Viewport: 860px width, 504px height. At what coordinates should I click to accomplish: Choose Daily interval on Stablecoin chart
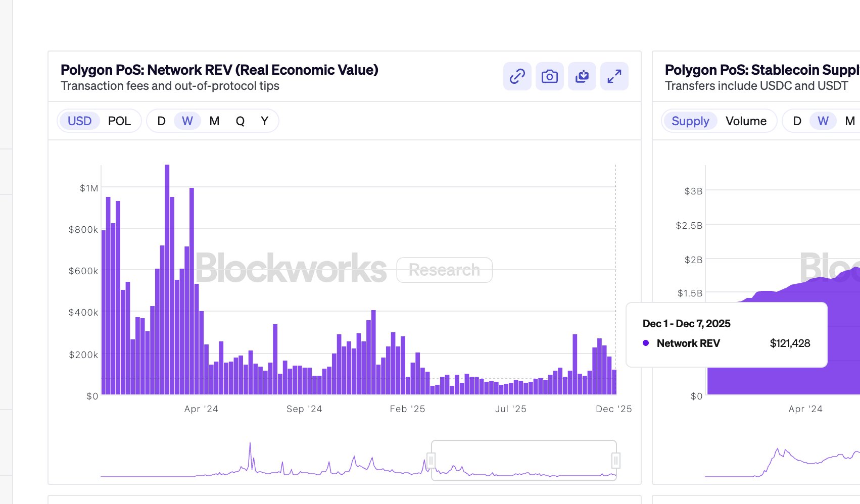797,121
